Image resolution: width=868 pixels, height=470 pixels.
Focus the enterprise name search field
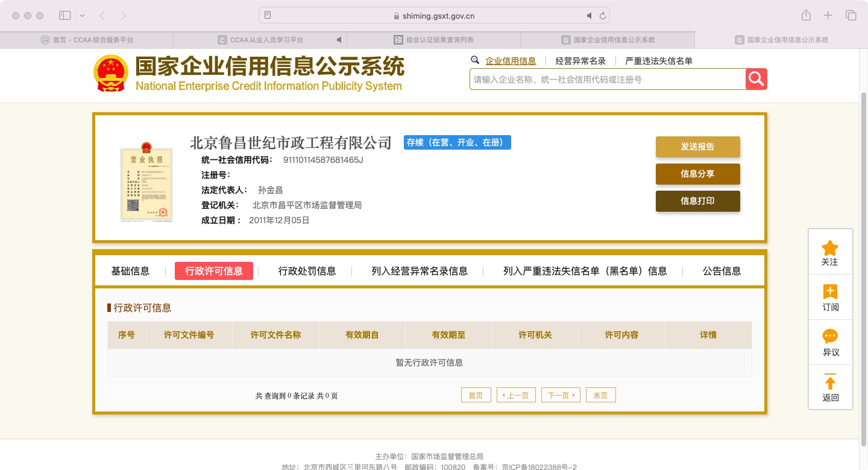608,79
